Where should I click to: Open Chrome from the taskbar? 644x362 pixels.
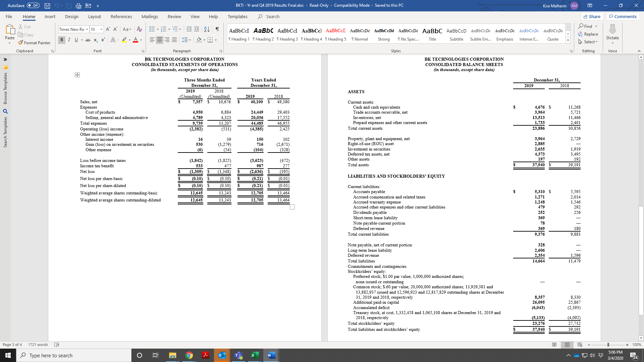coord(189,355)
